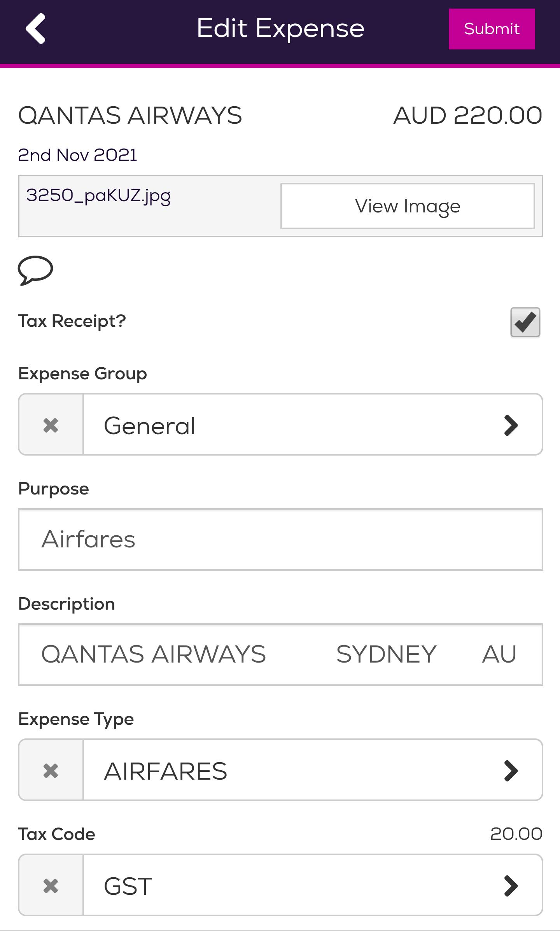Open Expense Type list via chevron
The height and width of the screenshot is (931, 560).
(x=511, y=770)
